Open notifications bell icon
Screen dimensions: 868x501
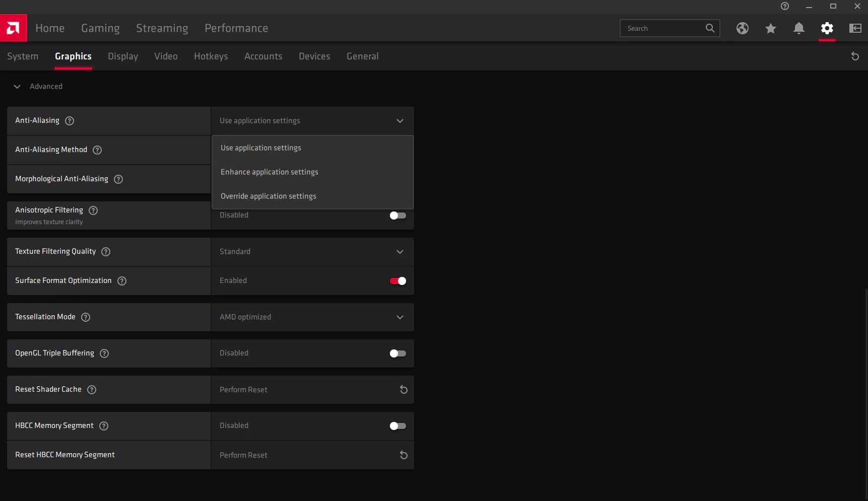coord(798,28)
